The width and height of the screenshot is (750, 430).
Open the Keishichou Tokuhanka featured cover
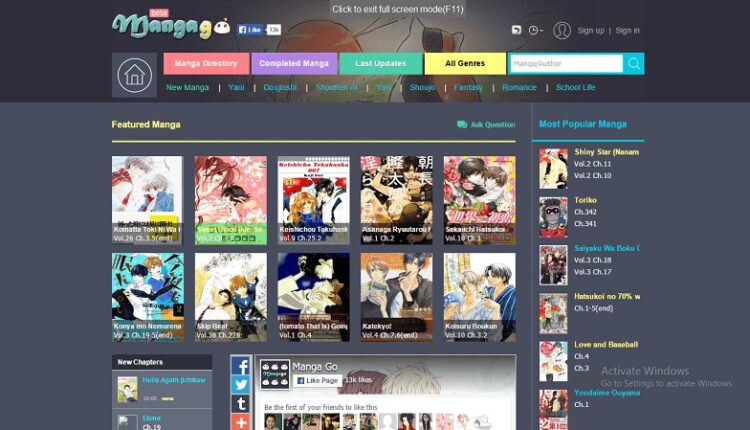(x=313, y=200)
